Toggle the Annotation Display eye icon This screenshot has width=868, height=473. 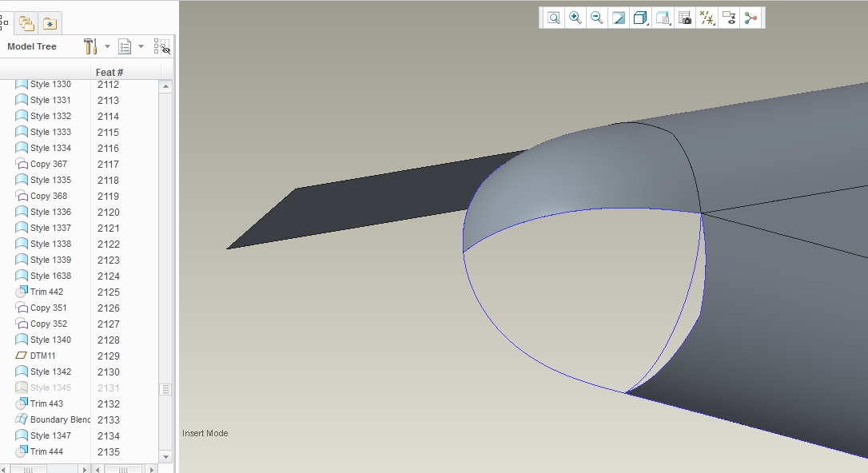click(729, 18)
